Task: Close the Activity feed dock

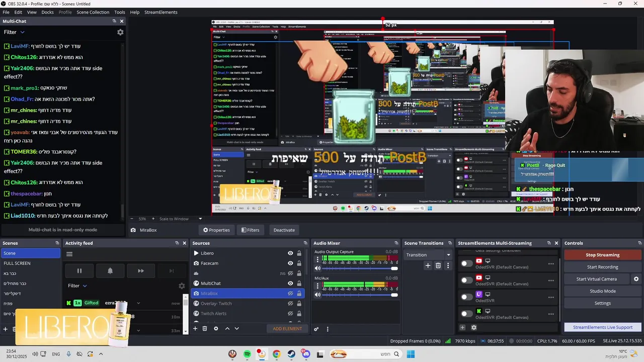Action: tap(185, 243)
